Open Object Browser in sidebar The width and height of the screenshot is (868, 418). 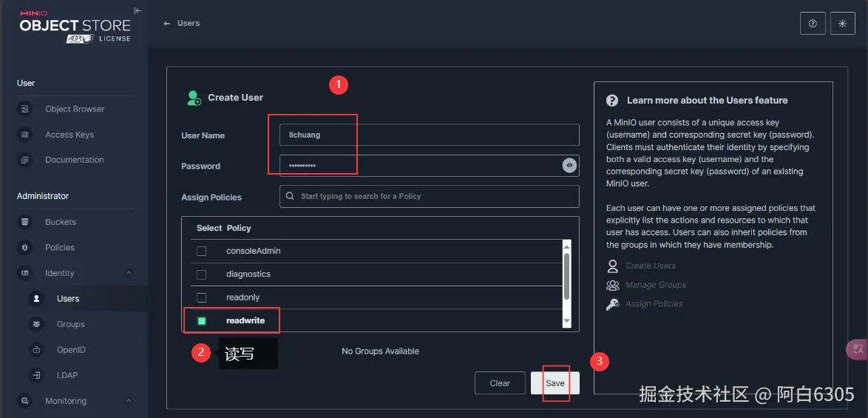(x=75, y=109)
